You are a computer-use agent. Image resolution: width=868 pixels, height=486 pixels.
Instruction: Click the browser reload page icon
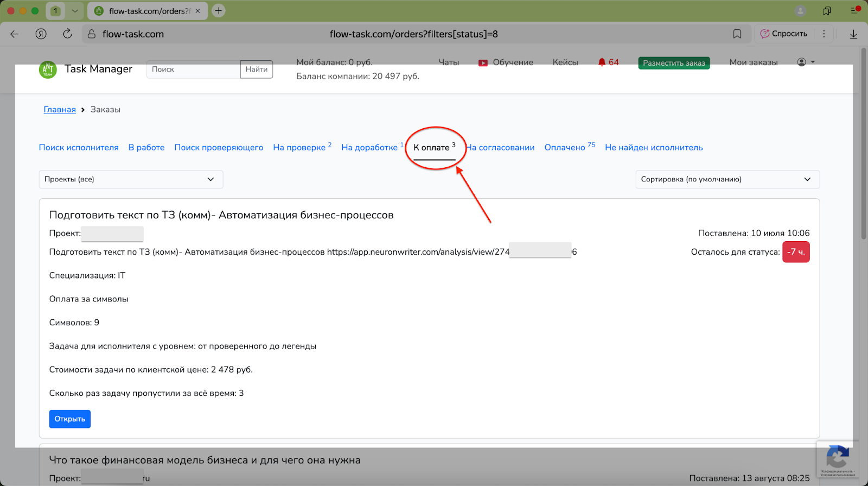[67, 34]
